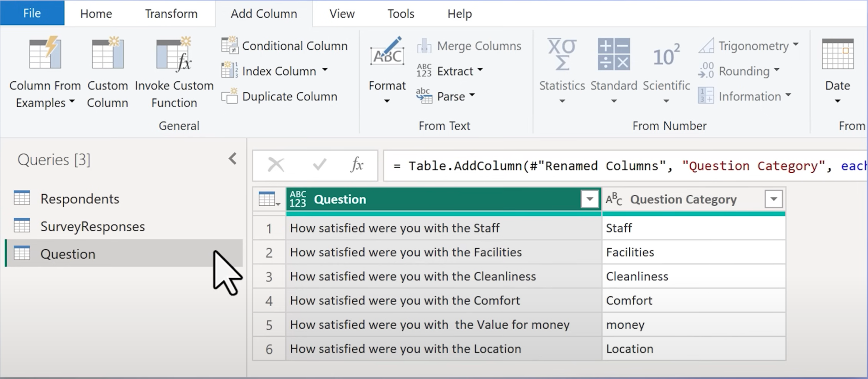Expand Format dropdown arrow
868x379 pixels.
(x=387, y=101)
